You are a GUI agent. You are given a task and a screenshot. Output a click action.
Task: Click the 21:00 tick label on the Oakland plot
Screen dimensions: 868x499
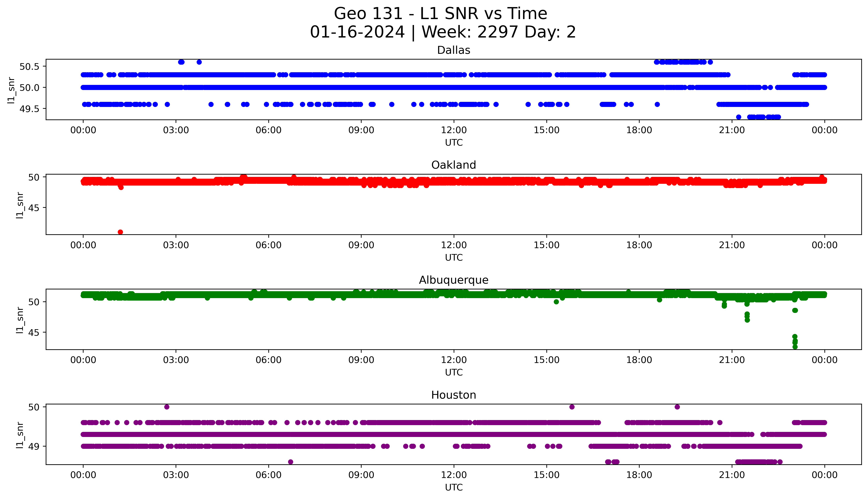coord(732,245)
